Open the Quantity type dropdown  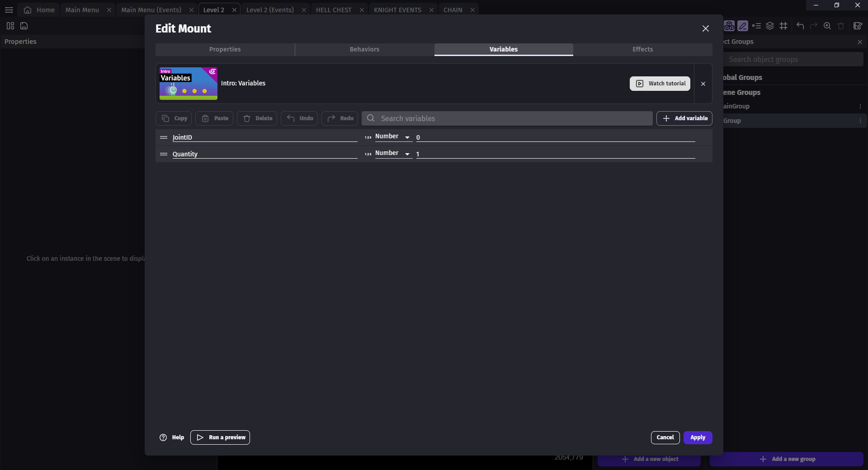point(393,153)
